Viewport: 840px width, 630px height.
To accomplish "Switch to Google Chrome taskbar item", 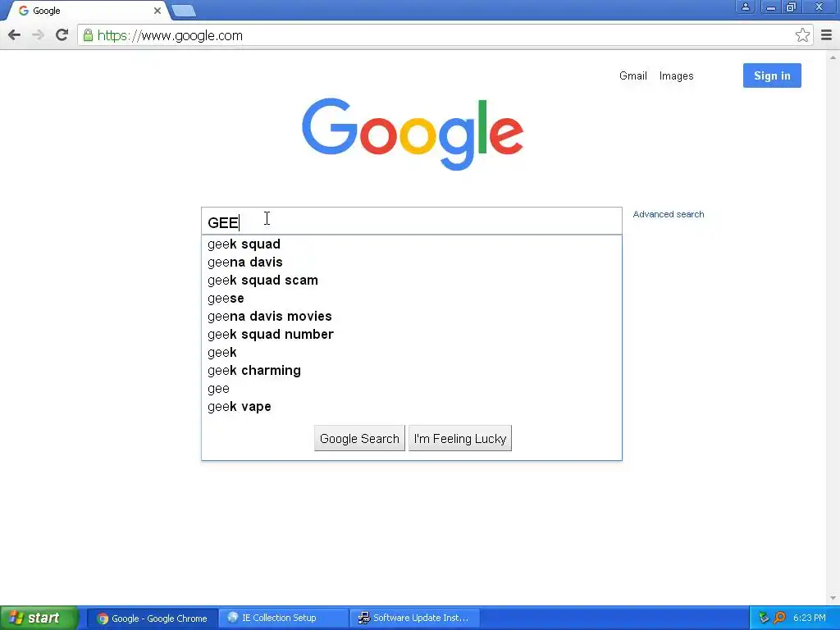I will 153,619.
